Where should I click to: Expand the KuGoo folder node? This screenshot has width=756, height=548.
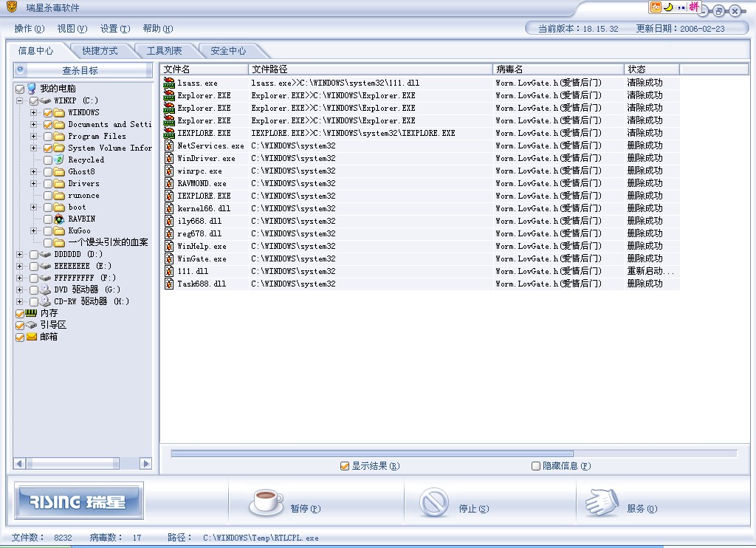pyautogui.click(x=34, y=230)
